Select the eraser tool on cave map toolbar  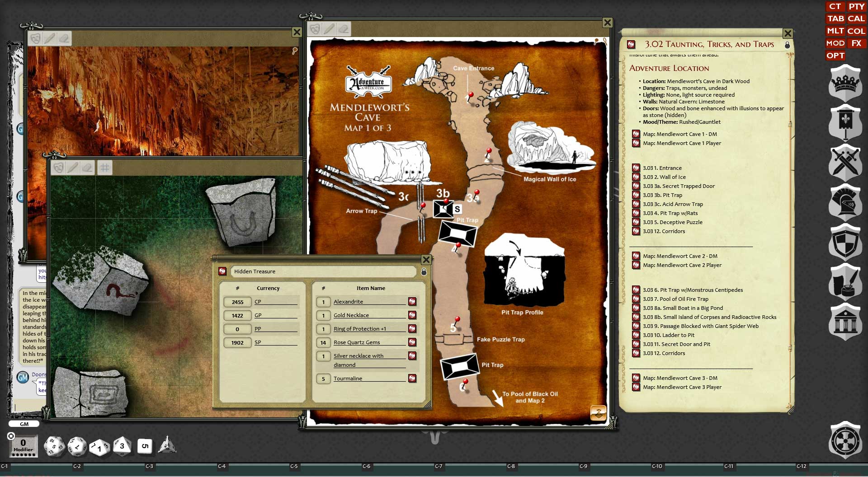pos(344,29)
